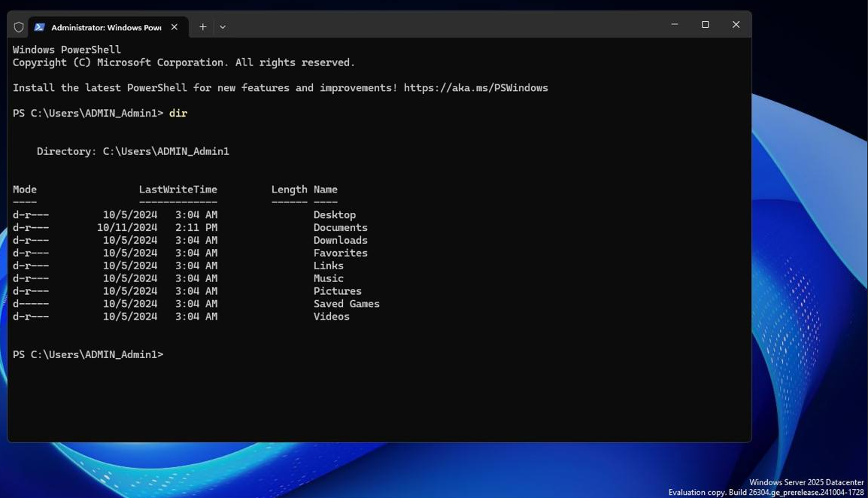
Task: Click the 'Documents' folder name
Action: (x=341, y=228)
